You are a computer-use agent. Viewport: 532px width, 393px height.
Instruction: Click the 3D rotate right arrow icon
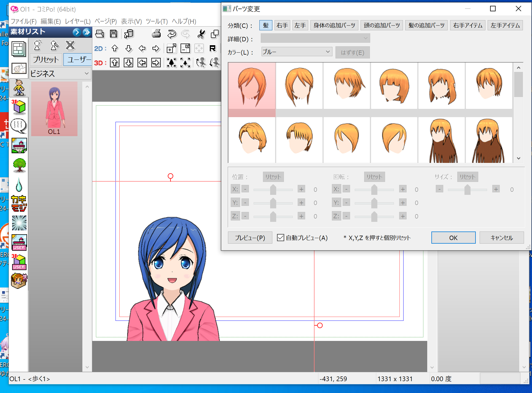point(156,63)
